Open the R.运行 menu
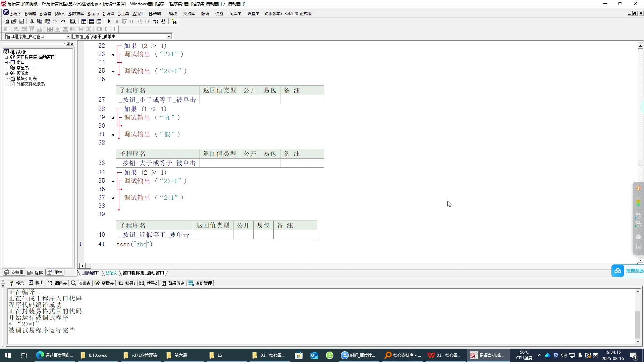Screen dimensions: 644x362 click(x=93, y=13)
